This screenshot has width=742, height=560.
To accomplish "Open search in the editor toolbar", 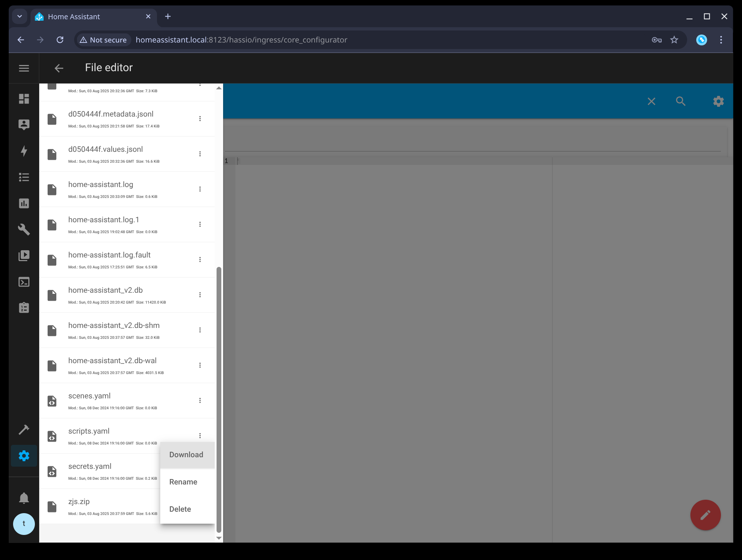I will pos(681,101).
